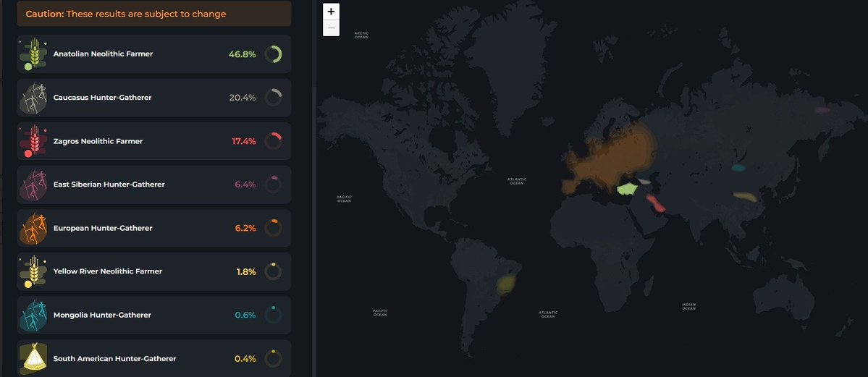Click the 1.8% percentage value
This screenshot has height=377, width=868.
tap(246, 271)
